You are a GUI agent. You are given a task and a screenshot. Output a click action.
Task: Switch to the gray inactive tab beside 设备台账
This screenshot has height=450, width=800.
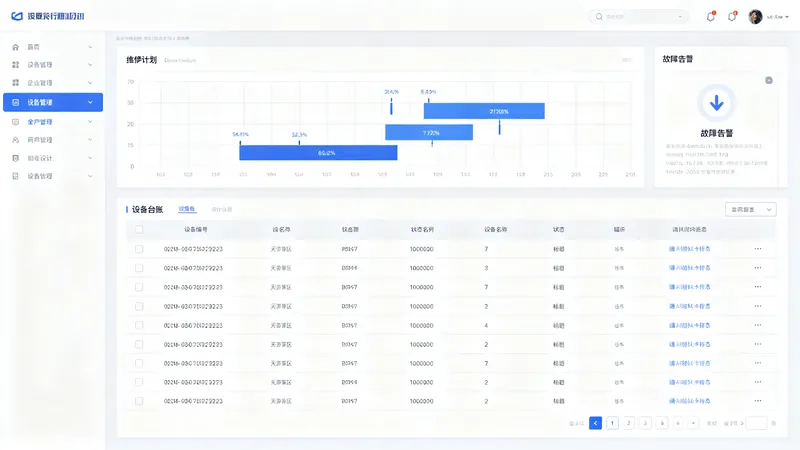tap(221, 210)
